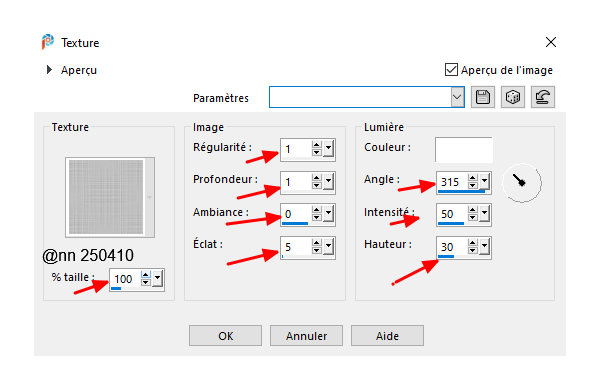Click the Aide help button
596x386 pixels.
click(x=387, y=335)
